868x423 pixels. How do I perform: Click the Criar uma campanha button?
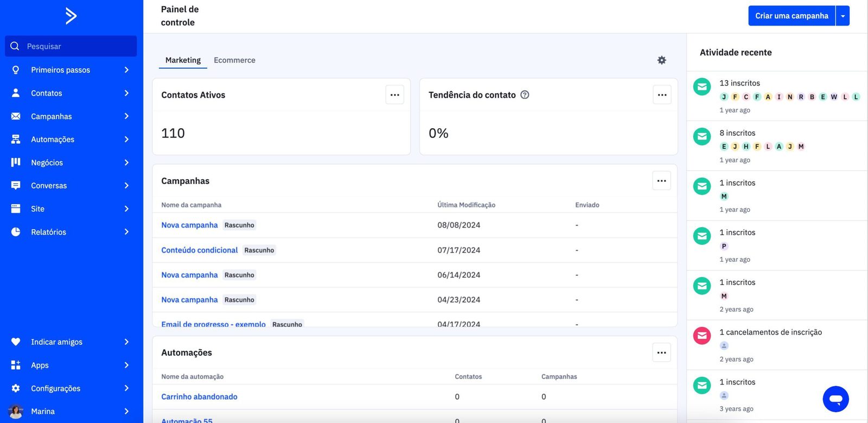coord(792,16)
